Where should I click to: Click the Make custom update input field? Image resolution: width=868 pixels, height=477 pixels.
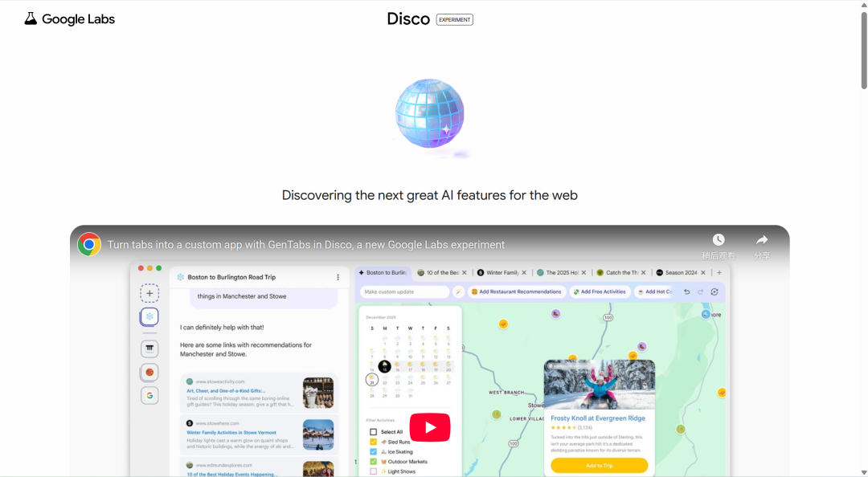(404, 292)
